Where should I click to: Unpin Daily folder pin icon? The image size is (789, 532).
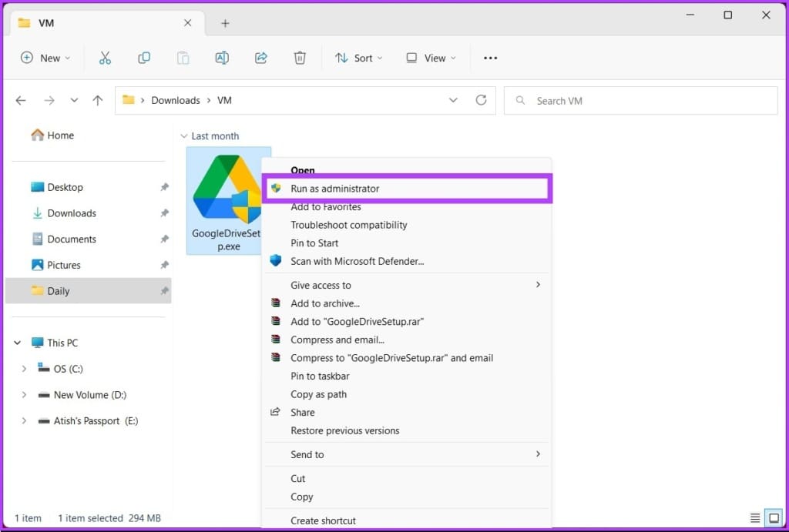(164, 291)
